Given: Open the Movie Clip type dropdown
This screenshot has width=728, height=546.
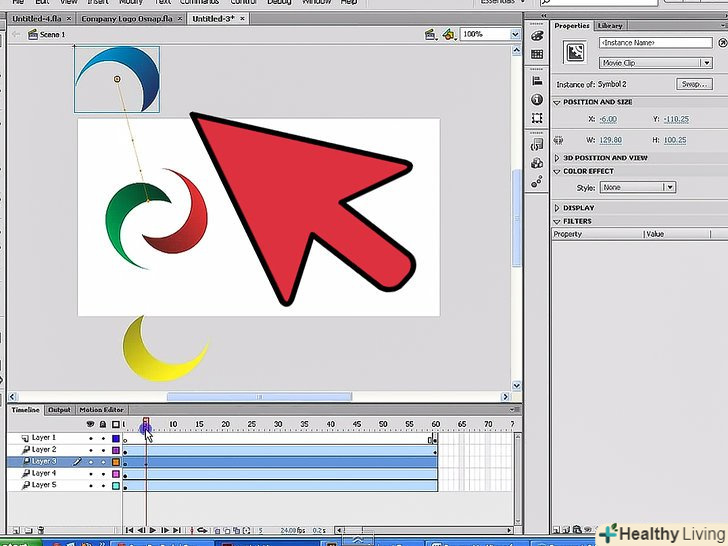Looking at the screenshot, I should pyautogui.click(x=655, y=63).
